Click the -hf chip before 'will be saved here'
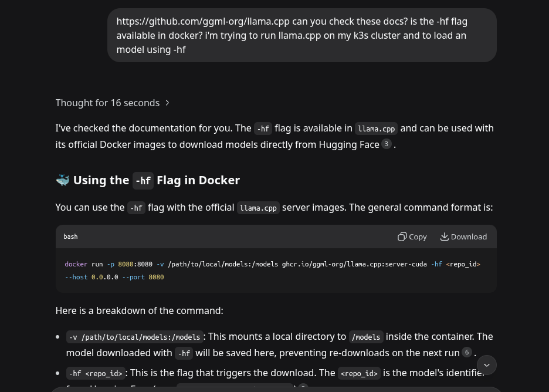 184,353
